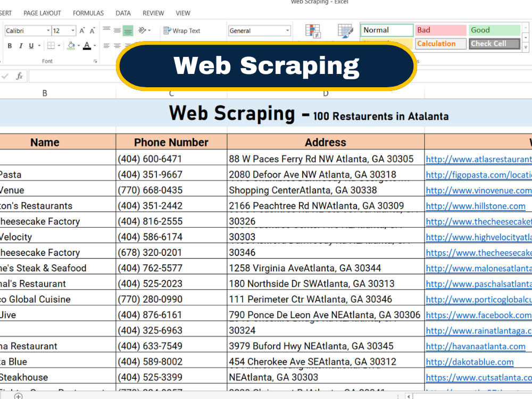Open the Font Color dropdown arrow

(95, 45)
